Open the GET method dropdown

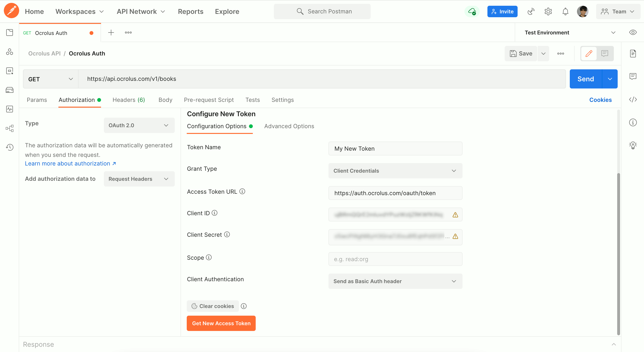(51, 79)
